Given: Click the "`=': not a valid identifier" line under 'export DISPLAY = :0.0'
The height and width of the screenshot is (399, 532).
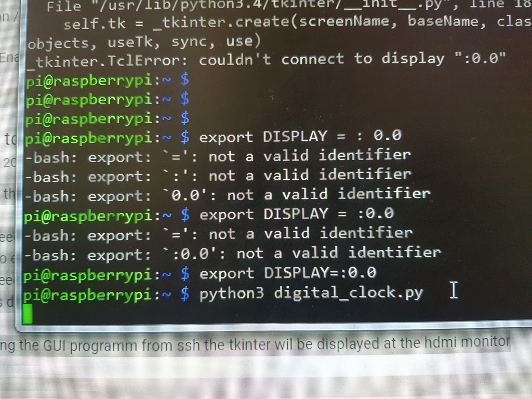Looking at the screenshot, I should (x=218, y=234).
